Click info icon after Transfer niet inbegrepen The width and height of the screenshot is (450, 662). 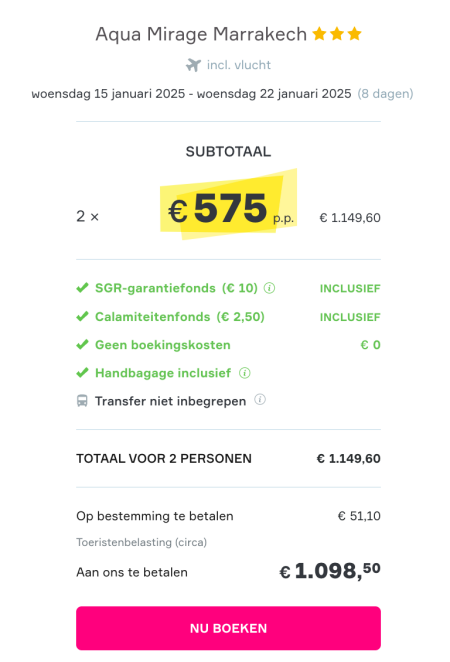pyautogui.click(x=260, y=399)
